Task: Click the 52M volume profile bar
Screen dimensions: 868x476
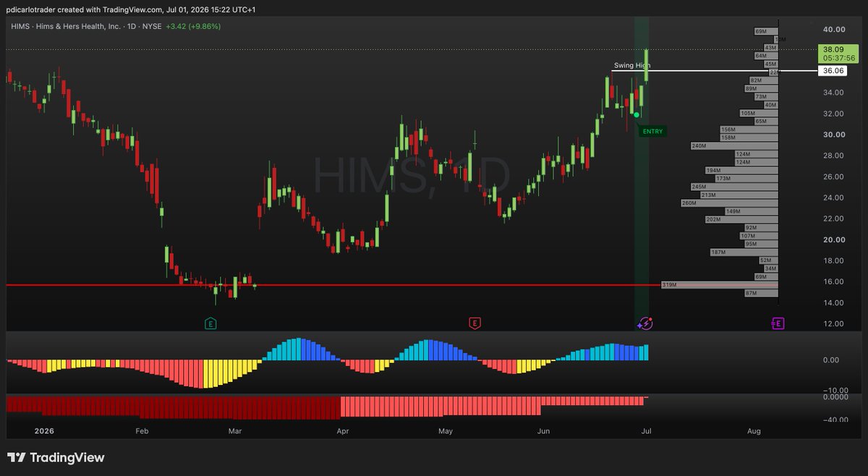Action: [768, 260]
